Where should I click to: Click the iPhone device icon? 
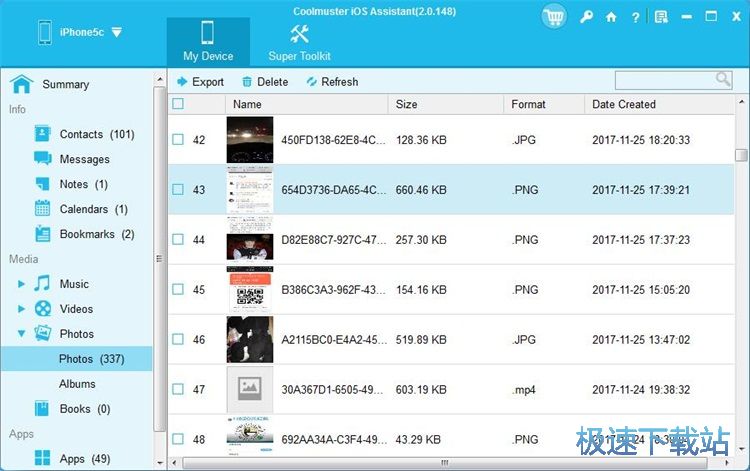[x=45, y=33]
